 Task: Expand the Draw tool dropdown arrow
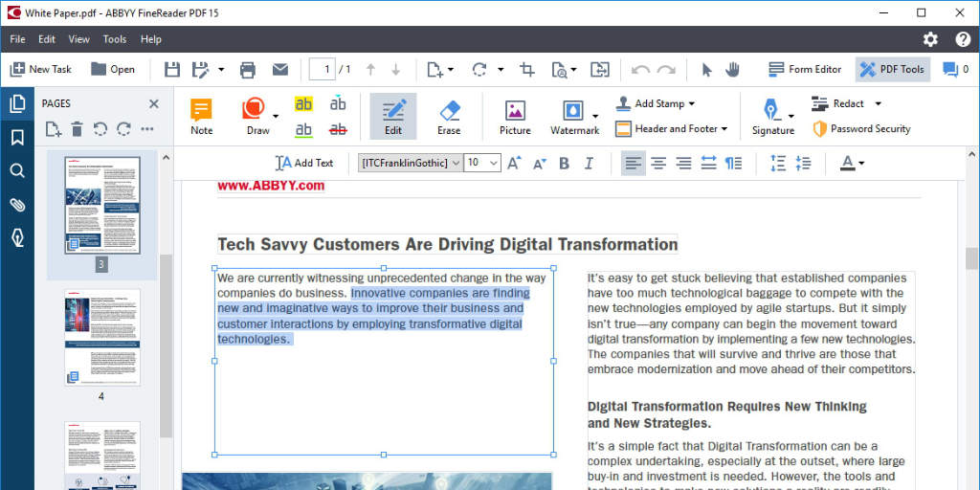tap(276, 116)
